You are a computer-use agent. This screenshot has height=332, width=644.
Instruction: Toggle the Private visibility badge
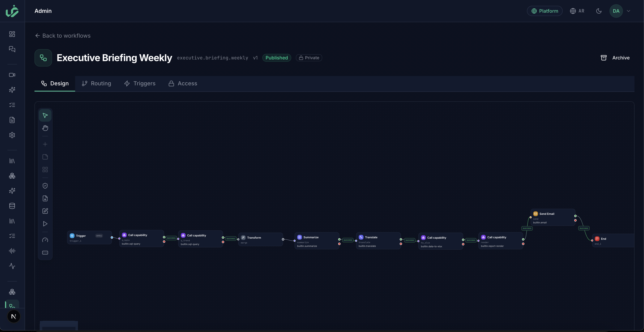(309, 58)
